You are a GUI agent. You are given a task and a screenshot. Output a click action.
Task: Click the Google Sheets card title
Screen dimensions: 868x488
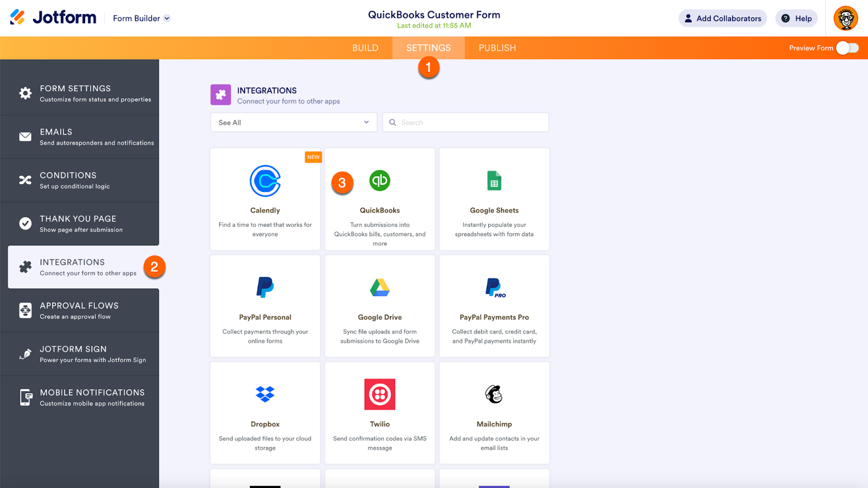point(494,210)
